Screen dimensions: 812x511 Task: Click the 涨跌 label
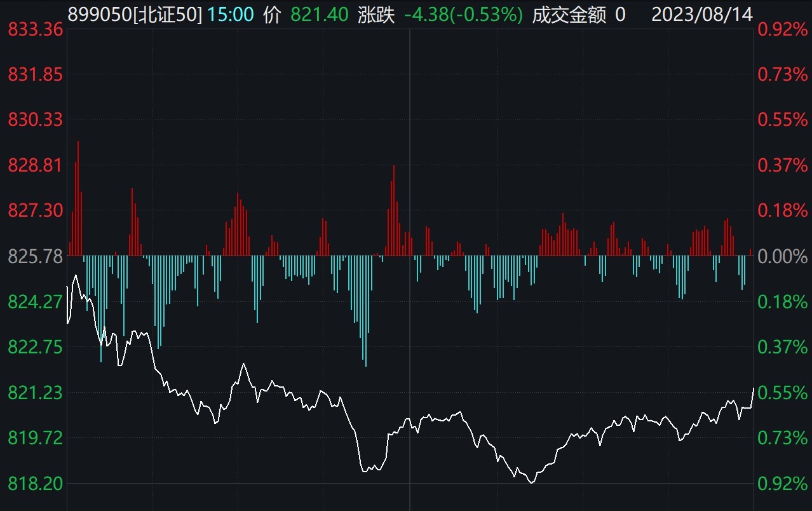coord(376,15)
